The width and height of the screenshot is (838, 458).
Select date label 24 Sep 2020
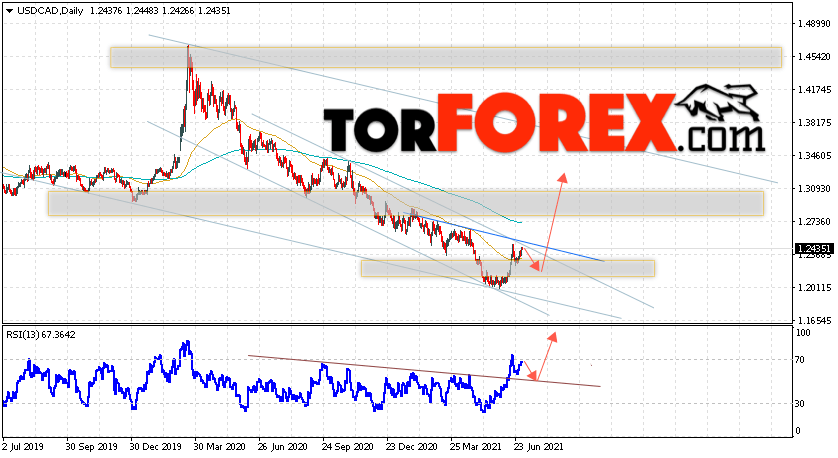click(x=347, y=446)
